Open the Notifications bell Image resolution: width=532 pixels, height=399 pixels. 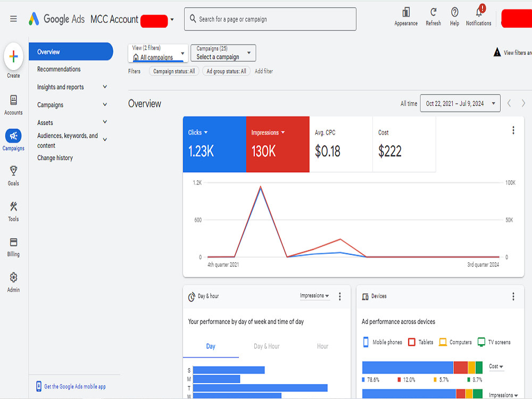coord(479,13)
